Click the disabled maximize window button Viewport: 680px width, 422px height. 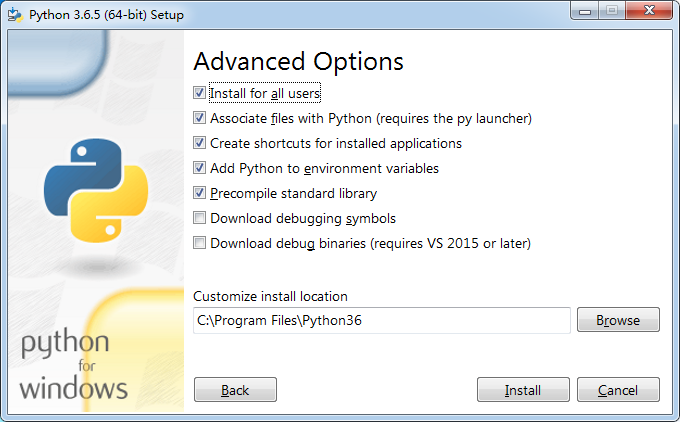[x=612, y=12]
